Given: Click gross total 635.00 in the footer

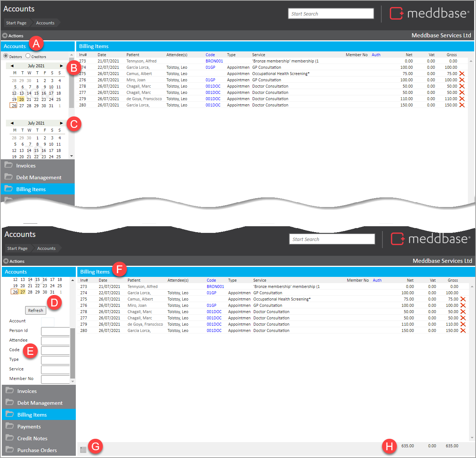Looking at the screenshot, I should click(452, 446).
